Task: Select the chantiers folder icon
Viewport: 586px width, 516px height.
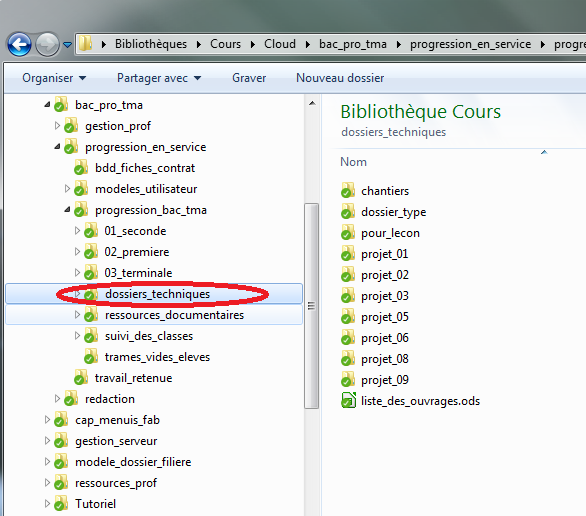Action: [x=348, y=190]
